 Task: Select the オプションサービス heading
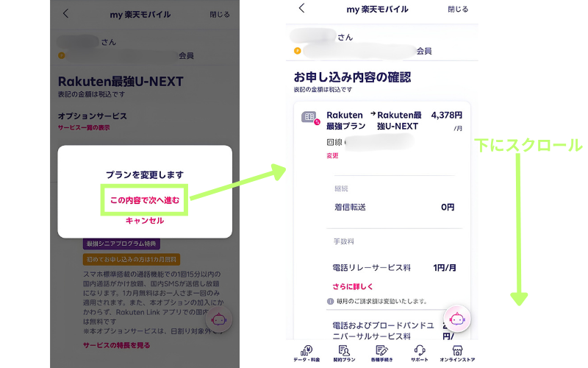coord(93,116)
